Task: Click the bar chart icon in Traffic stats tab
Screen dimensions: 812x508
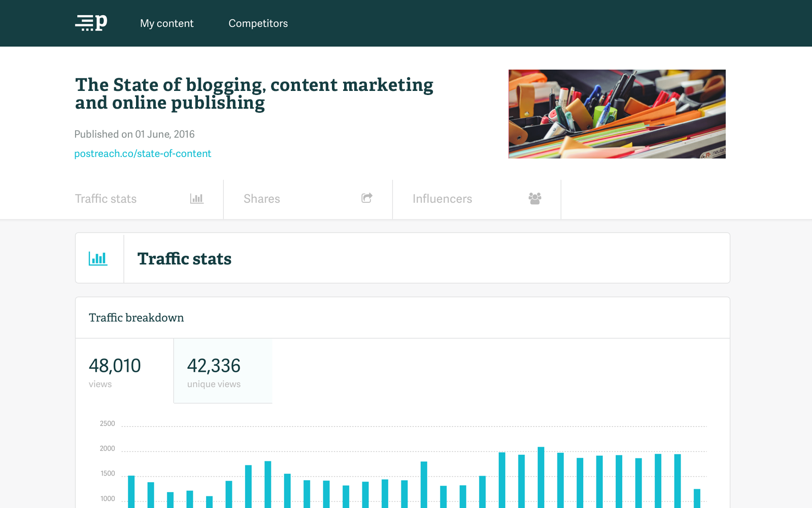Action: (x=197, y=199)
